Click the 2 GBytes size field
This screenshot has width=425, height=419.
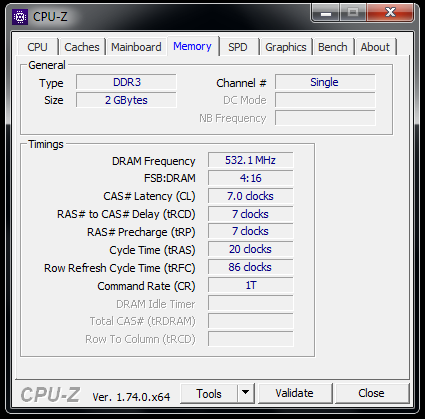pyautogui.click(x=126, y=100)
